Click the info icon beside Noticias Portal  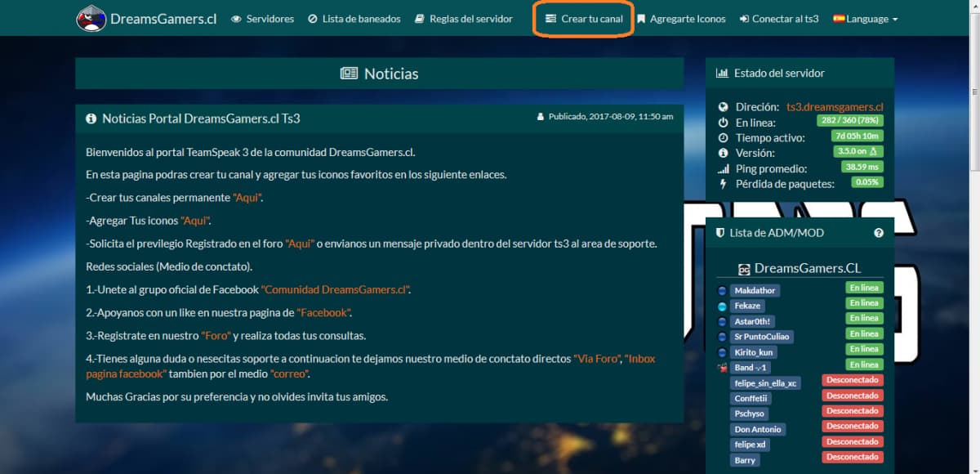[91, 118]
